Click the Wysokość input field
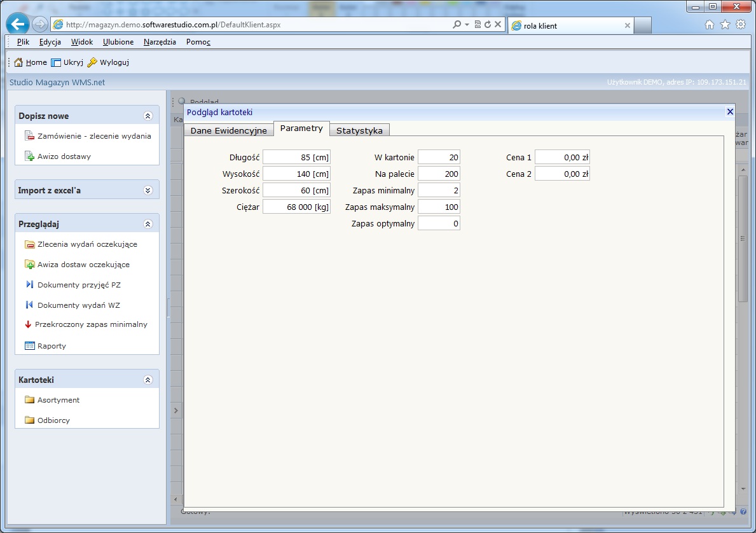This screenshot has height=533, width=756. pos(296,174)
